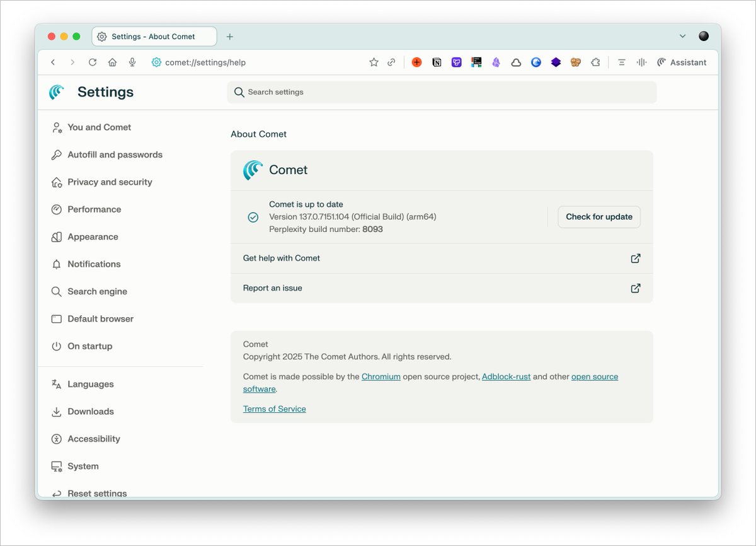756x546 pixels.
Task: Select the Settings - About Comet tab
Action: (154, 37)
